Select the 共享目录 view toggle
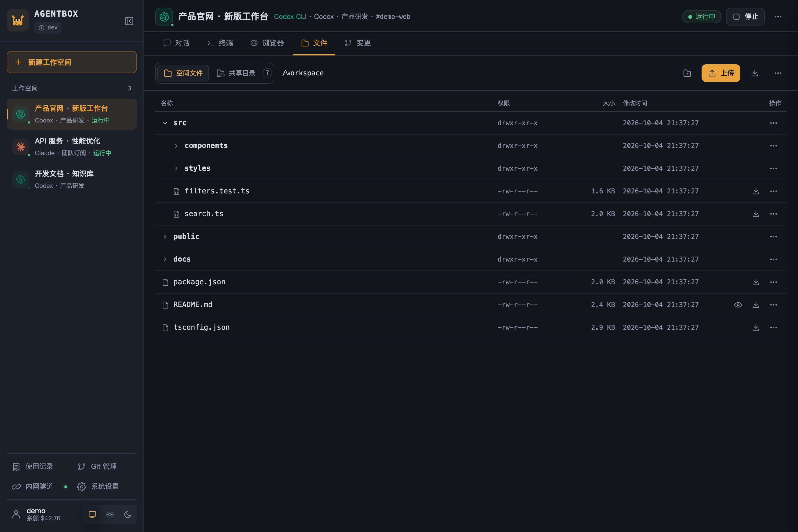This screenshot has height=532, width=798. pos(236,73)
